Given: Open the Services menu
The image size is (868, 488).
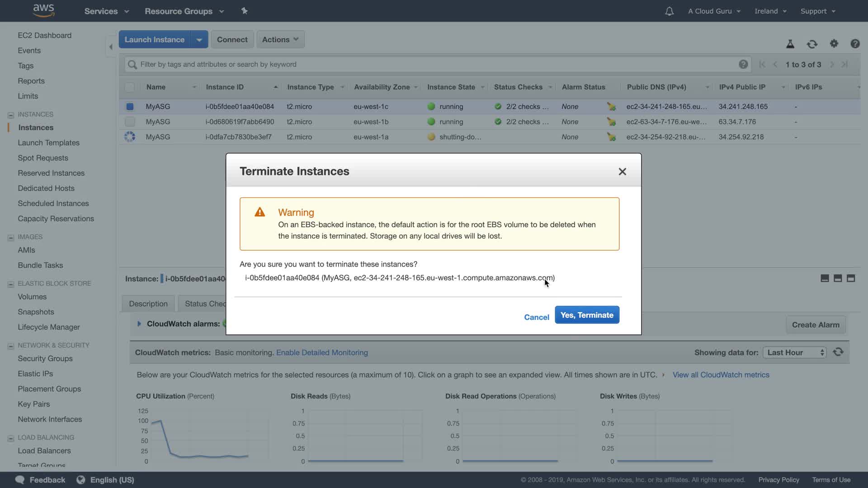Looking at the screenshot, I should [x=106, y=11].
